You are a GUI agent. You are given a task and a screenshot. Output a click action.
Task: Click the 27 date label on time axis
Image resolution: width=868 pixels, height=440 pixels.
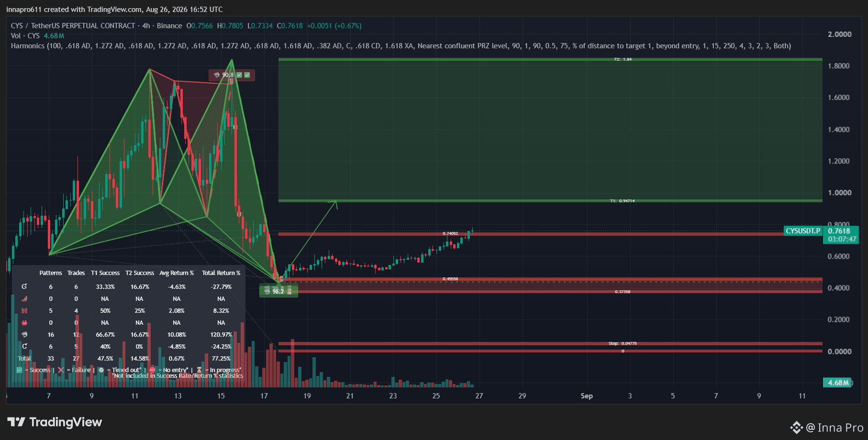[x=479, y=396]
